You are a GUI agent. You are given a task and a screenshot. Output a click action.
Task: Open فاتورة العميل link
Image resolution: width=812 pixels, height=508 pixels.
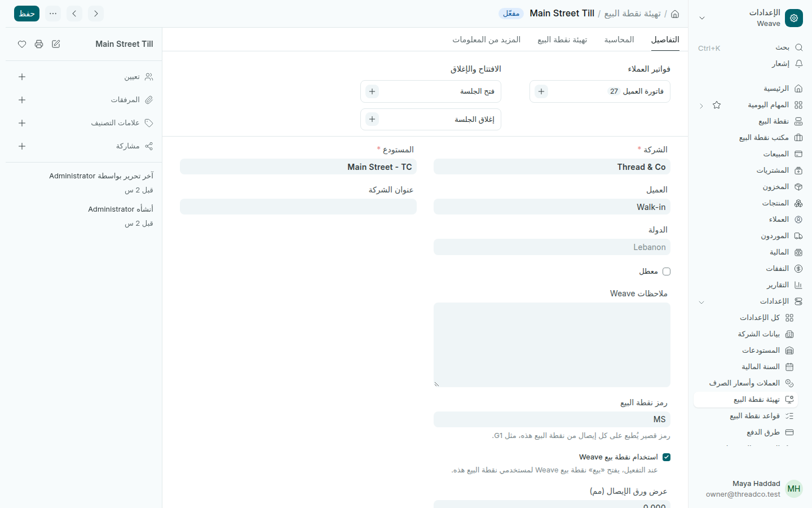click(643, 91)
